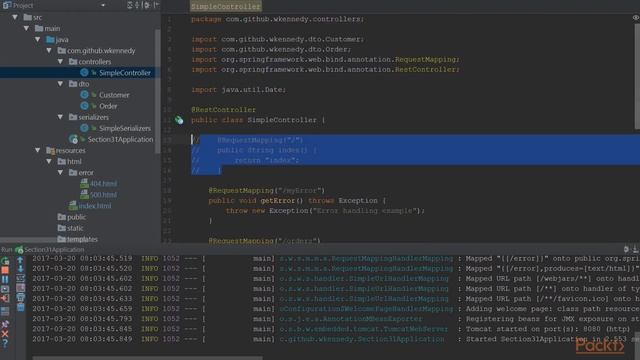
Task: Click the @RestController annotation in code
Action: click(x=223, y=110)
